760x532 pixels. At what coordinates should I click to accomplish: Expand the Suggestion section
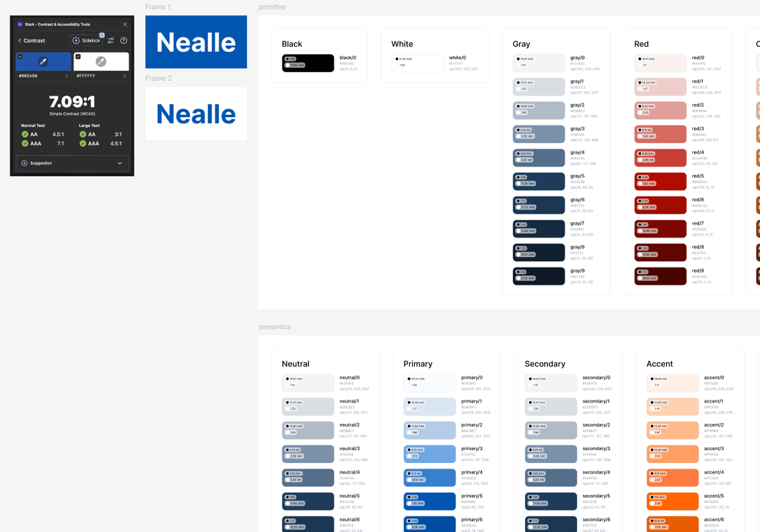pyautogui.click(x=72, y=163)
